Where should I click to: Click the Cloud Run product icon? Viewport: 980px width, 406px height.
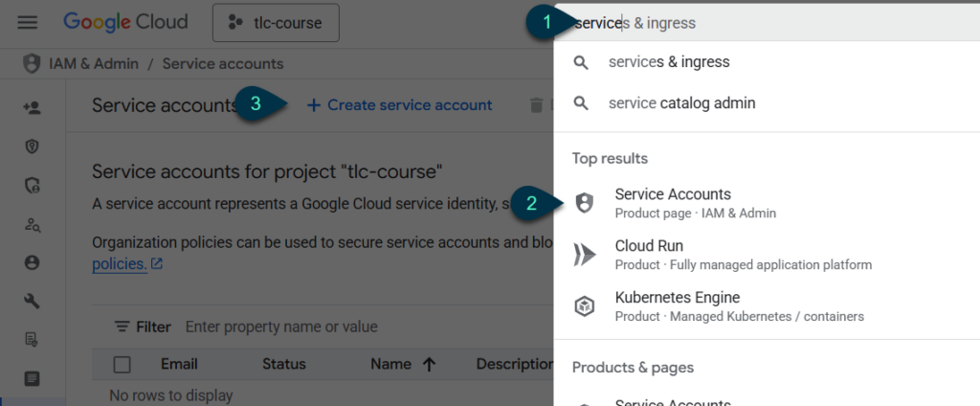[584, 255]
